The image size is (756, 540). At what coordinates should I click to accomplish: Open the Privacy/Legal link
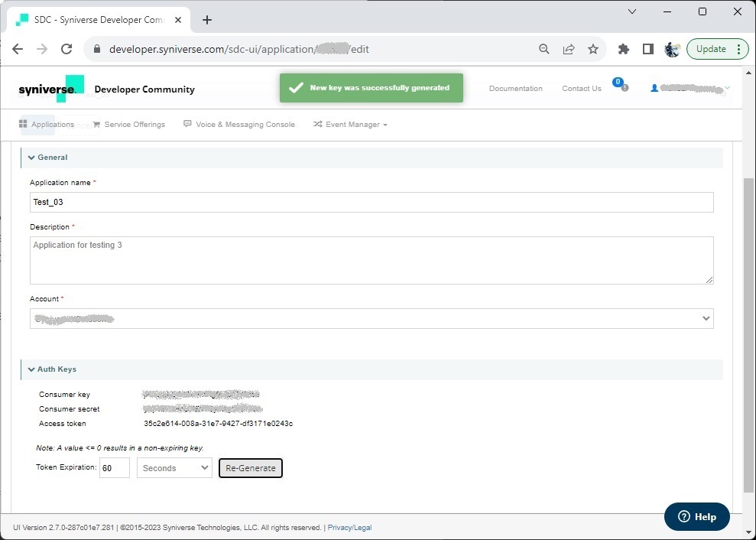tap(349, 528)
